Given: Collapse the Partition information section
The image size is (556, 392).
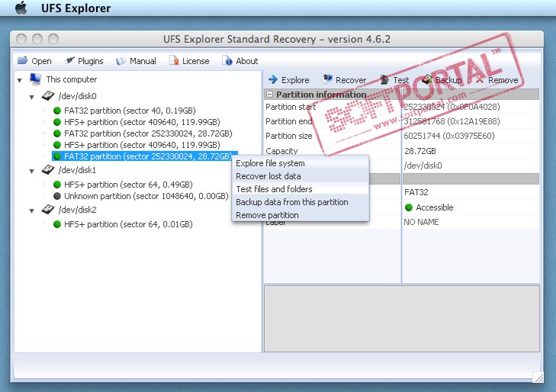Looking at the screenshot, I should 270,95.
